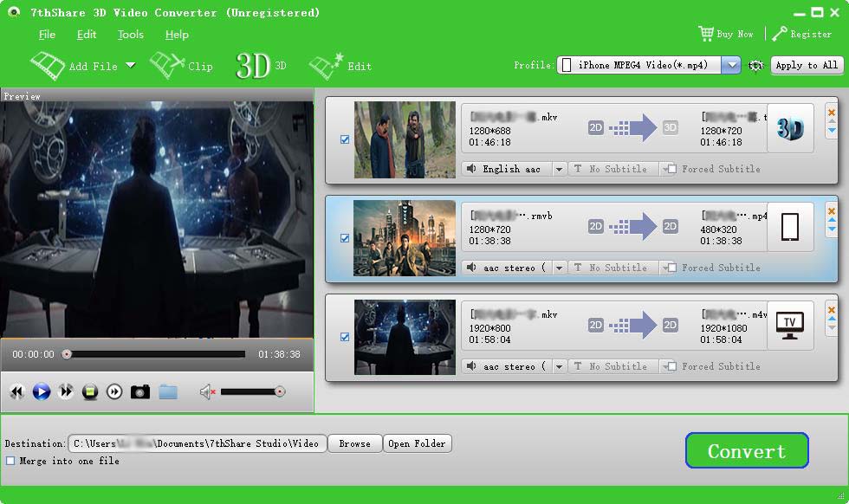The image size is (849, 504).
Task: Adjust the volume slider
Action: tap(256, 391)
